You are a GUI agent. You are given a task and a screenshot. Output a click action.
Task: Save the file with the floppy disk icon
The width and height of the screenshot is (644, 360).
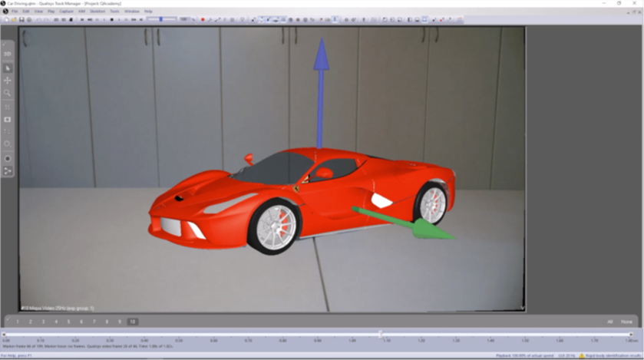click(x=21, y=20)
